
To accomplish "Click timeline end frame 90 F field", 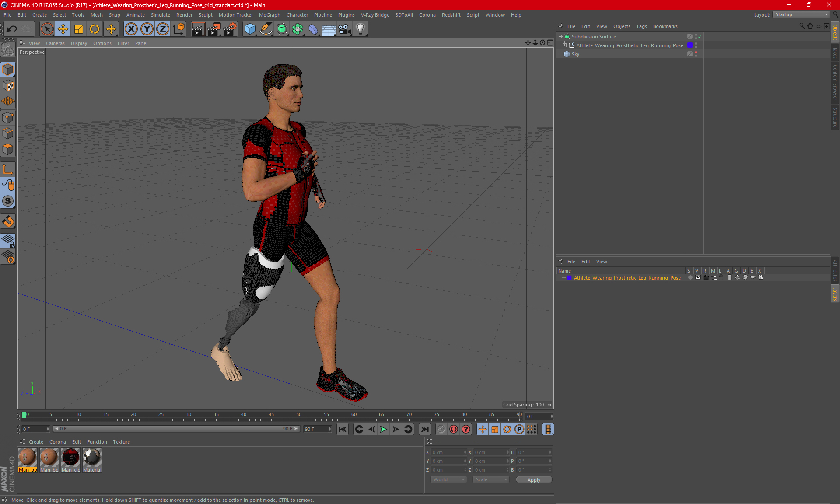I will pyautogui.click(x=317, y=429).
